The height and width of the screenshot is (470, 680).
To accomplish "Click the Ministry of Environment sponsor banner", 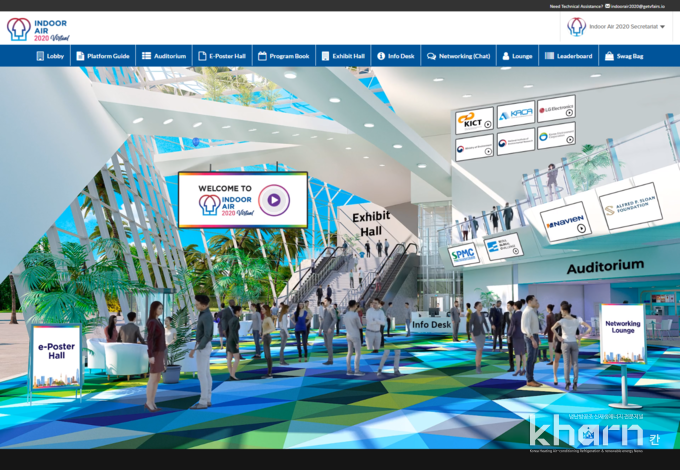I will (474, 148).
